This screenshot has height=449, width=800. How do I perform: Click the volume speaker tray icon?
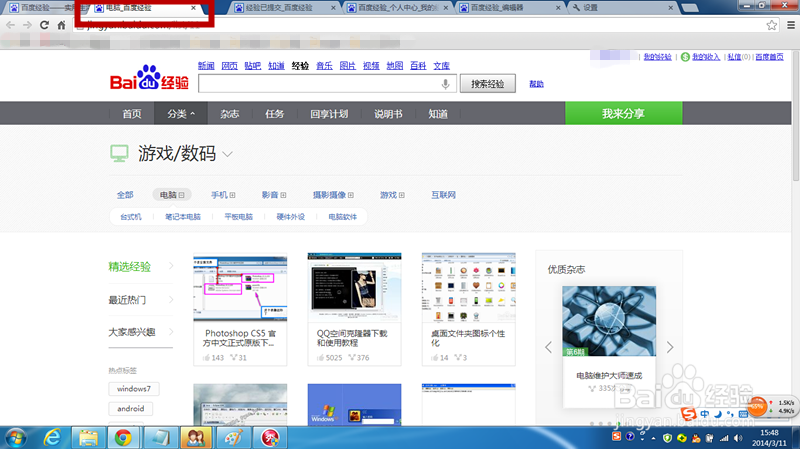(x=738, y=438)
